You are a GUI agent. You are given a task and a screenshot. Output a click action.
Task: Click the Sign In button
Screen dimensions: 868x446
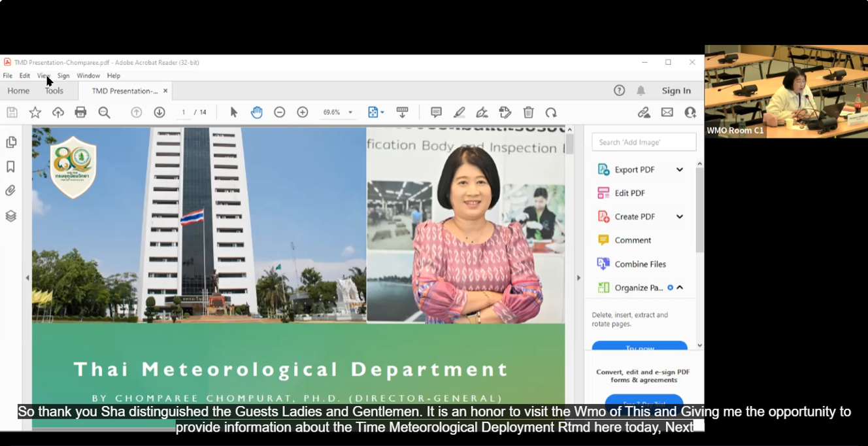676,91
